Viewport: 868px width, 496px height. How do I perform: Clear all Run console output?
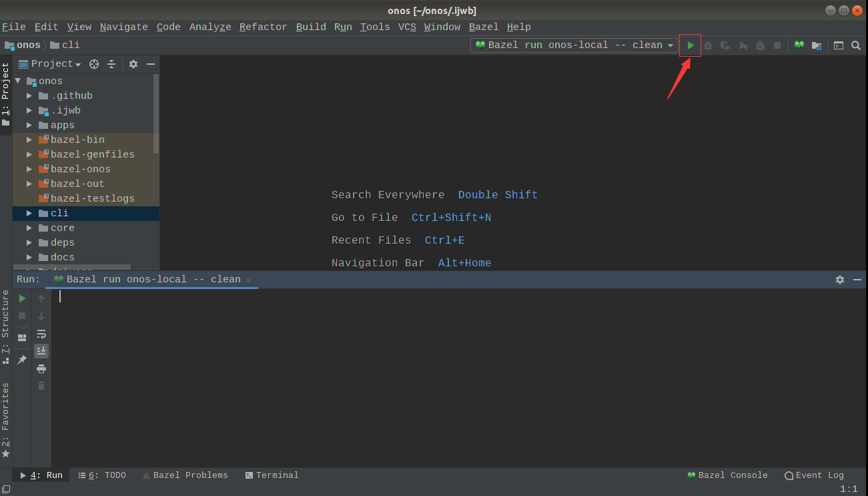(x=41, y=386)
